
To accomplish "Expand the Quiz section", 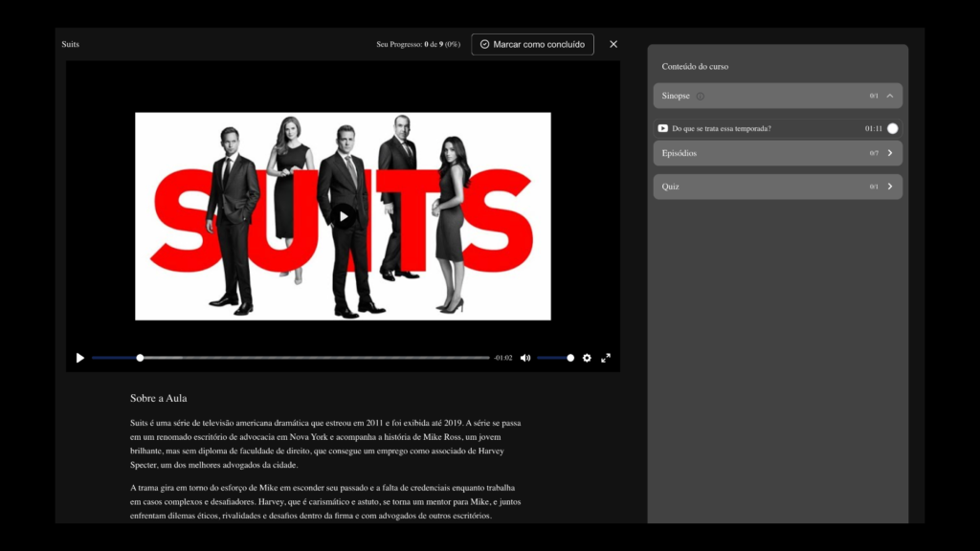I will 890,187.
